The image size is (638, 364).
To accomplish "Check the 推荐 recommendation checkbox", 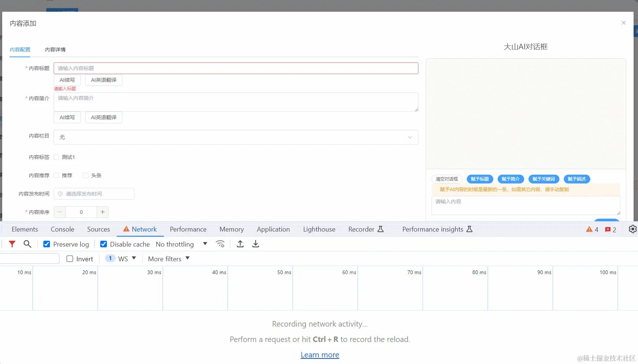I will [x=56, y=175].
